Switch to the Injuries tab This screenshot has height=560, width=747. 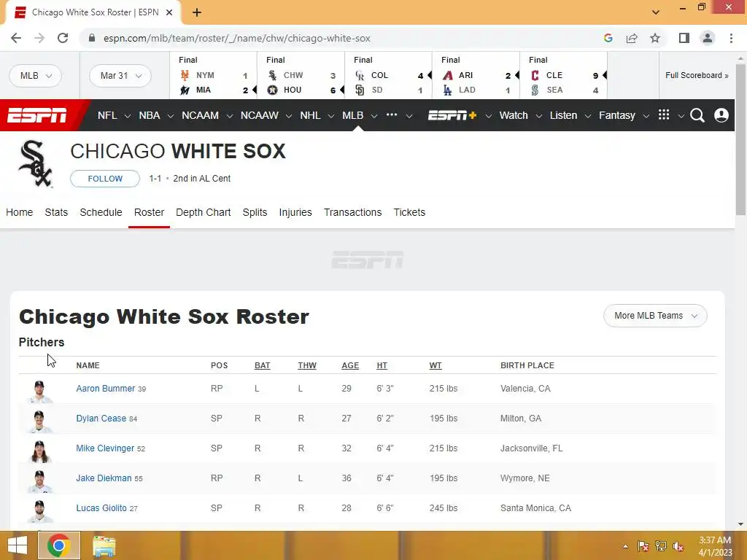(x=295, y=212)
